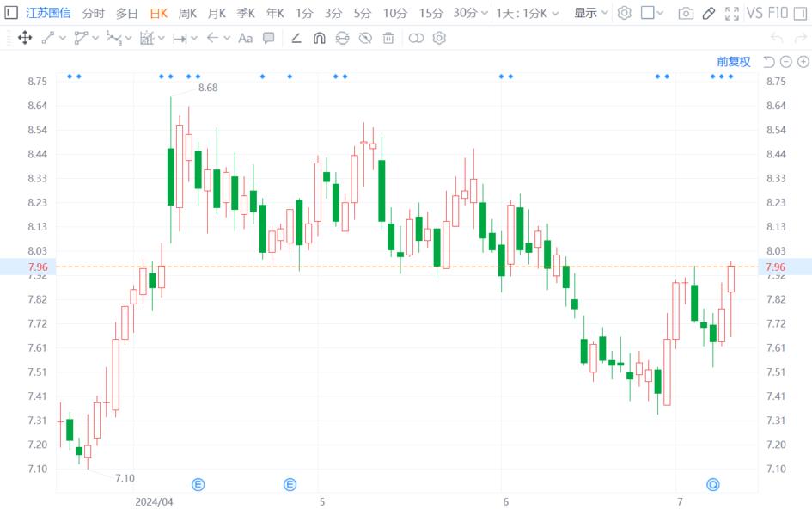Screen dimensions: 812x516
Task: Select the 日K tab
Action: (158, 13)
